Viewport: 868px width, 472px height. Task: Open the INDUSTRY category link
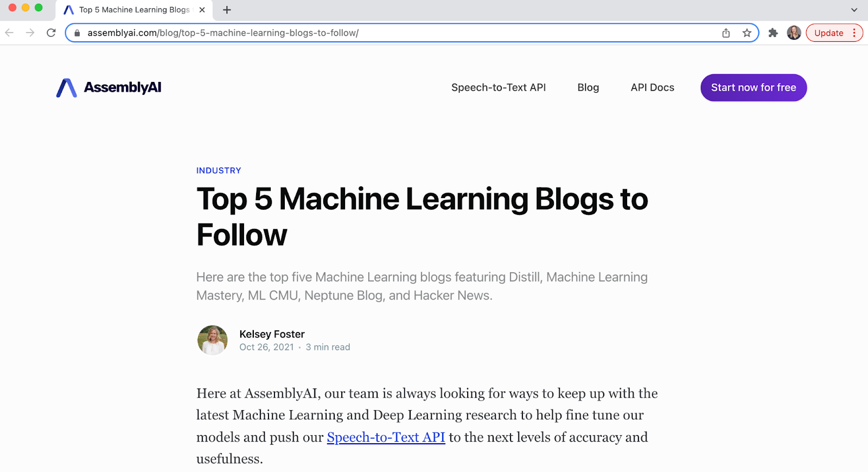coord(219,170)
